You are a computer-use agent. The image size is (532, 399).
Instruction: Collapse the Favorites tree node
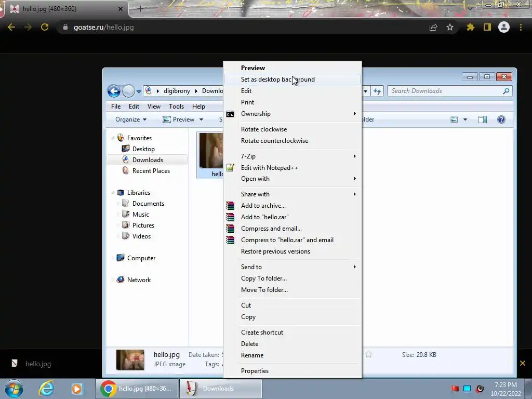click(x=113, y=138)
